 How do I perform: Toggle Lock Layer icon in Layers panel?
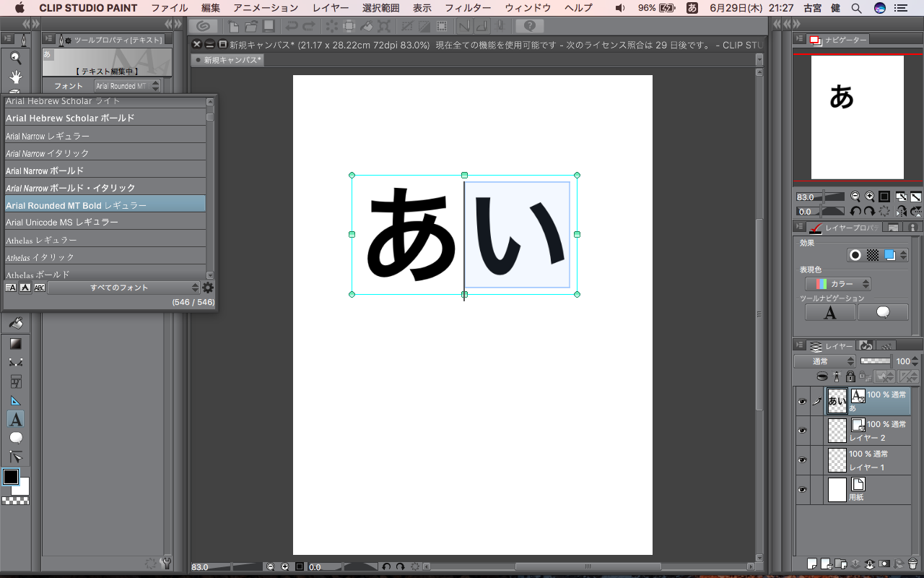(850, 376)
